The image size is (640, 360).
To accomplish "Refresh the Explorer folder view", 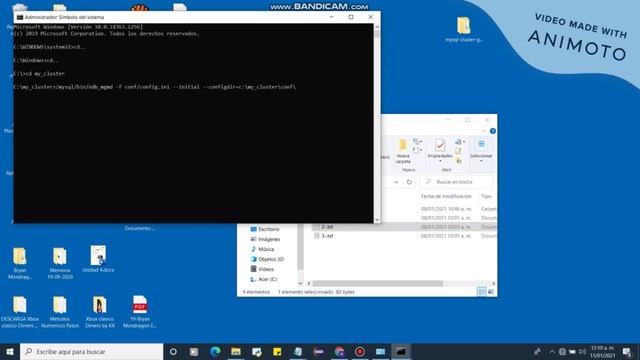I will tap(409, 182).
